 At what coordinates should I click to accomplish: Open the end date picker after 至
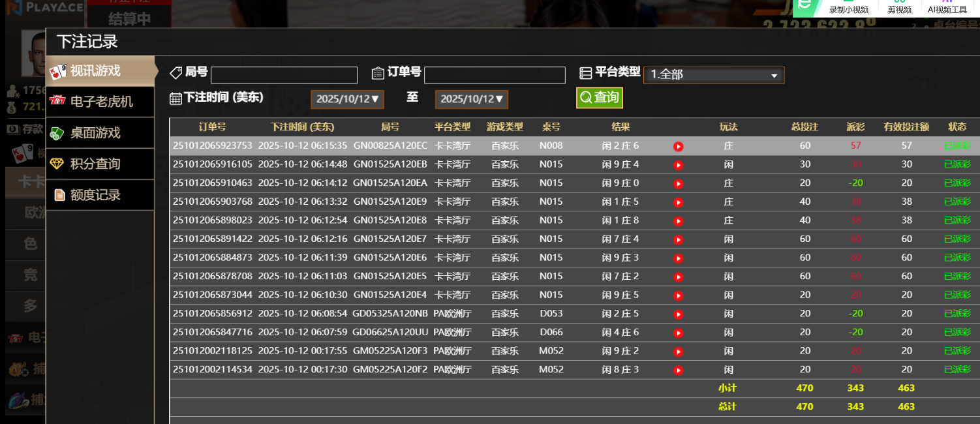[471, 99]
